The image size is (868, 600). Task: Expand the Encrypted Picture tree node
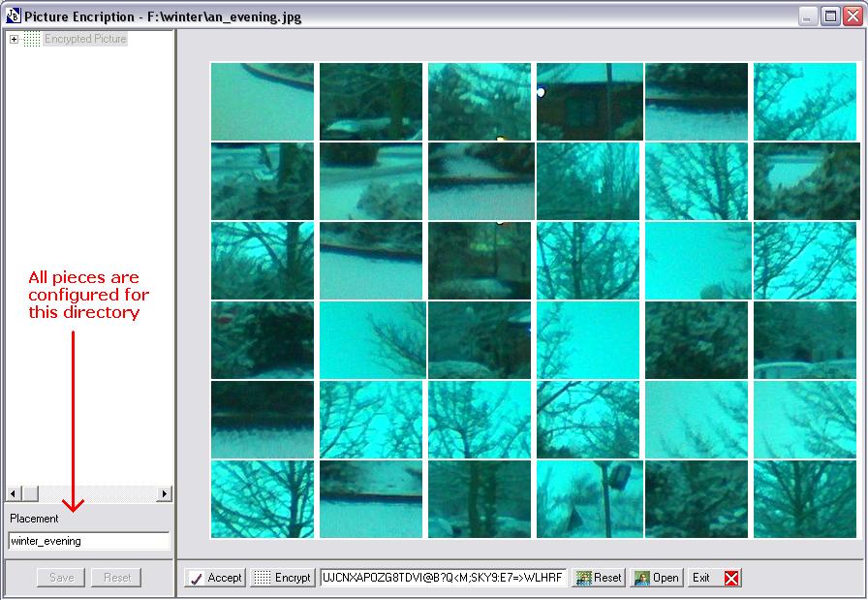point(14,39)
